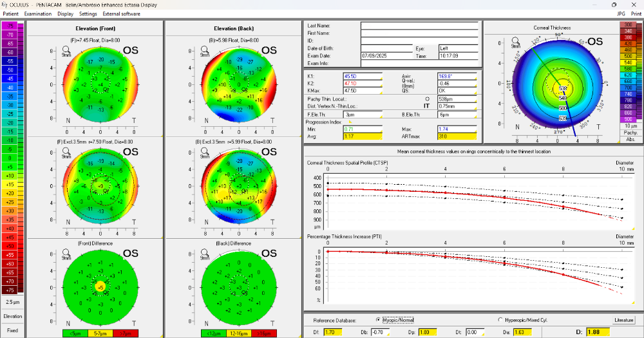Click the yellow triangle beside Progression Index
The height and width of the screenshot is (338, 644).
350,122
